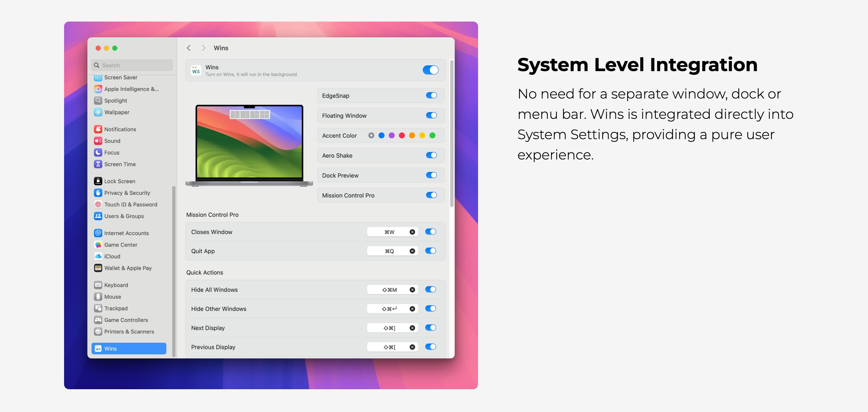Clear the Hide Other Windows shortcut
This screenshot has height=412, width=868.
pyautogui.click(x=412, y=309)
